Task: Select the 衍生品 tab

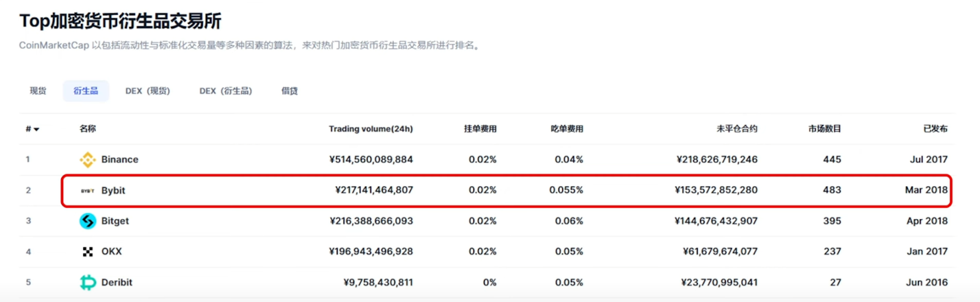Action: click(x=86, y=91)
